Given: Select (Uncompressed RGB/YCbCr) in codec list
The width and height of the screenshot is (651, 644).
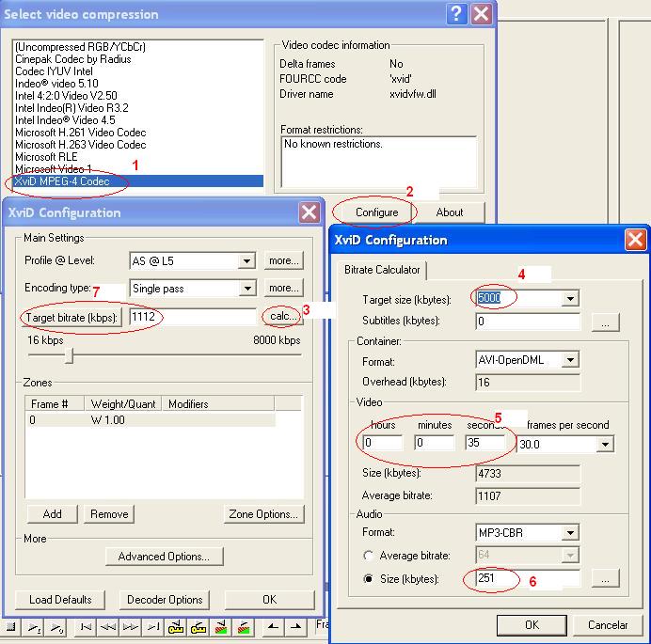Looking at the screenshot, I should [x=138, y=47].
